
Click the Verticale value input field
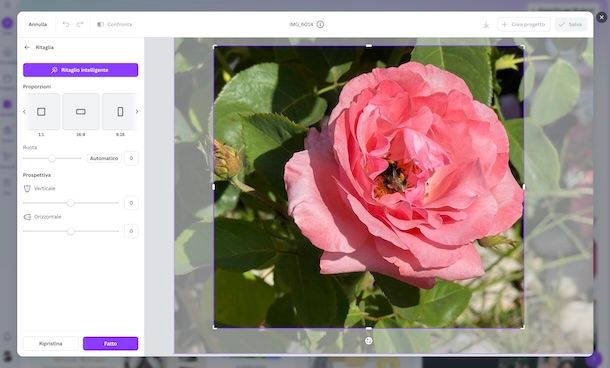[131, 203]
